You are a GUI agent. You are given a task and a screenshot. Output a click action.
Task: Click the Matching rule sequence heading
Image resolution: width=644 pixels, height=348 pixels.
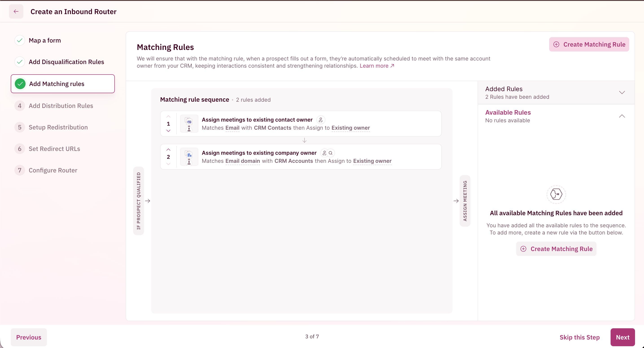coord(194,100)
